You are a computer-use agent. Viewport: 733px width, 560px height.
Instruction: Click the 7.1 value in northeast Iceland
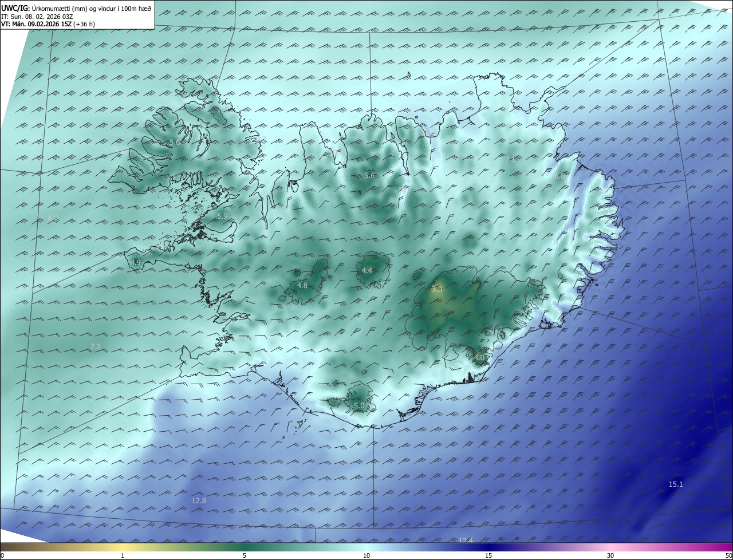(x=511, y=160)
